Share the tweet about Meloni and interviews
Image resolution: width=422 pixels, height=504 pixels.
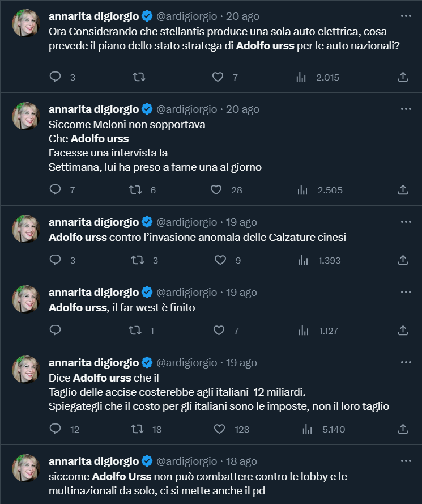tap(403, 190)
